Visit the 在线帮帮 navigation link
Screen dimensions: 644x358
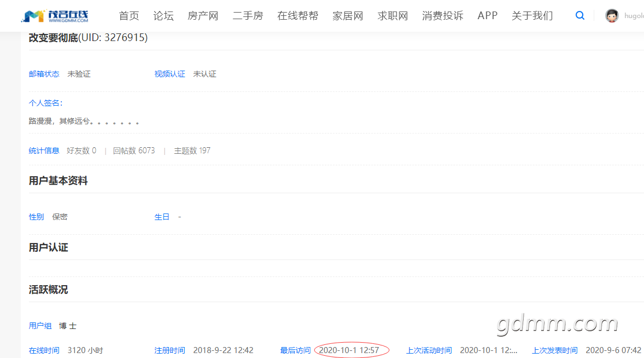pos(298,16)
